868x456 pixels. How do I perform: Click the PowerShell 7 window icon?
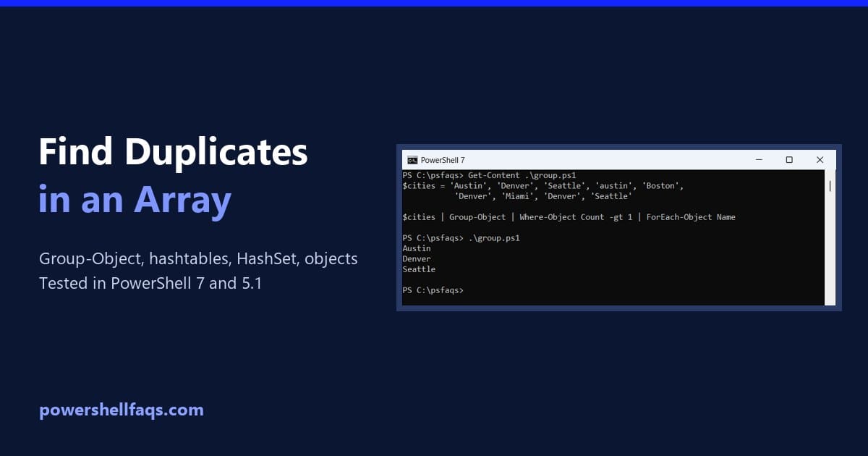coord(412,160)
